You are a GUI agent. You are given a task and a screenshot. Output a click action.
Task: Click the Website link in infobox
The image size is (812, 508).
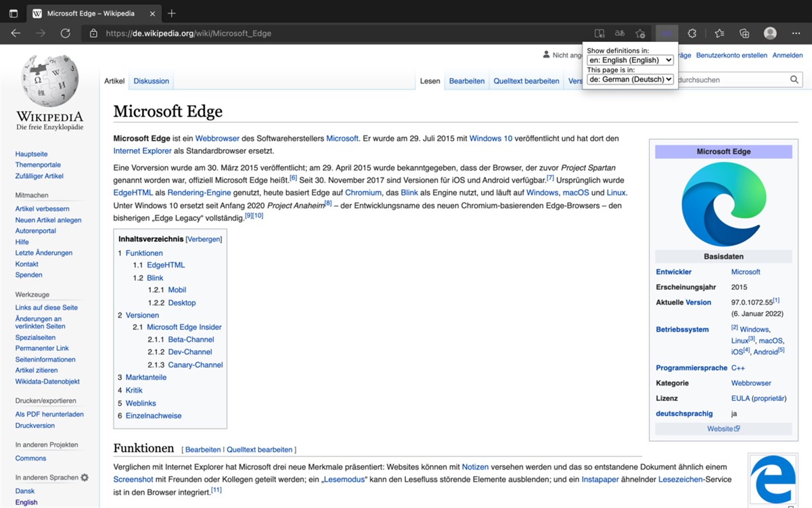pos(723,429)
